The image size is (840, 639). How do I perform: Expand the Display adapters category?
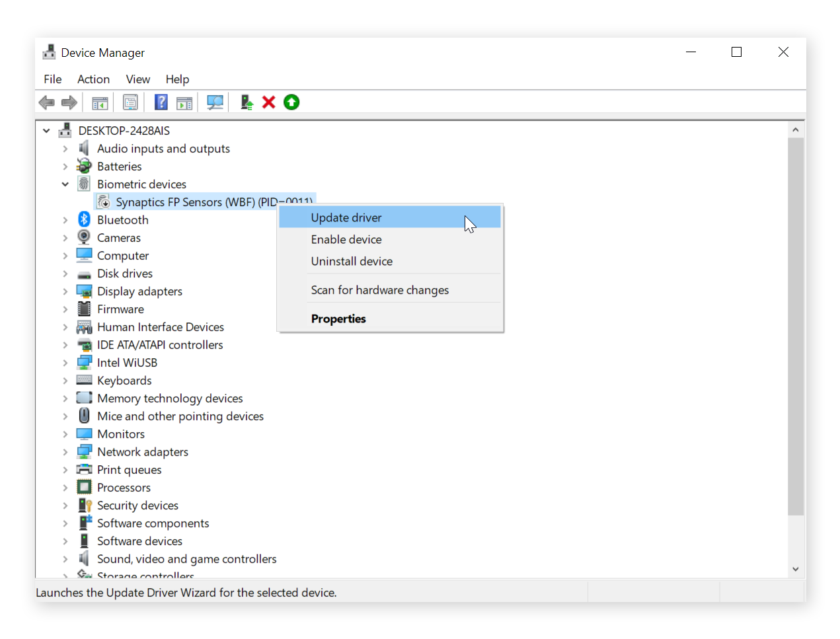(x=65, y=291)
